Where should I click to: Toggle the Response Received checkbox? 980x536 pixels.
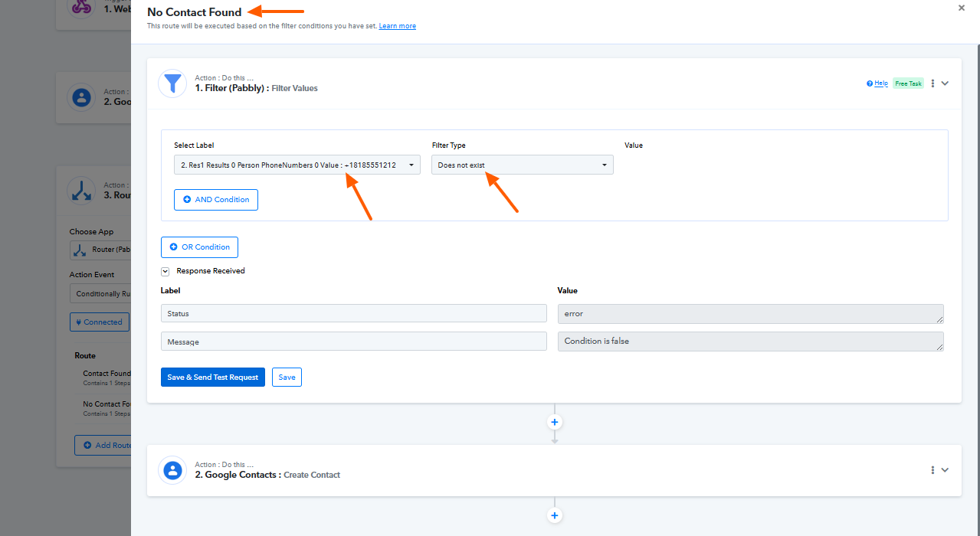165,271
